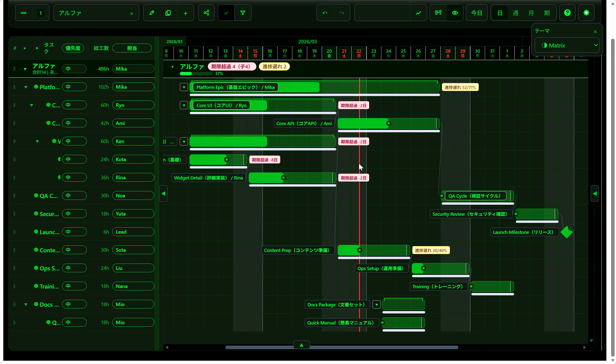Switch to week (週) view
This screenshot has height=364, width=616.
click(516, 13)
